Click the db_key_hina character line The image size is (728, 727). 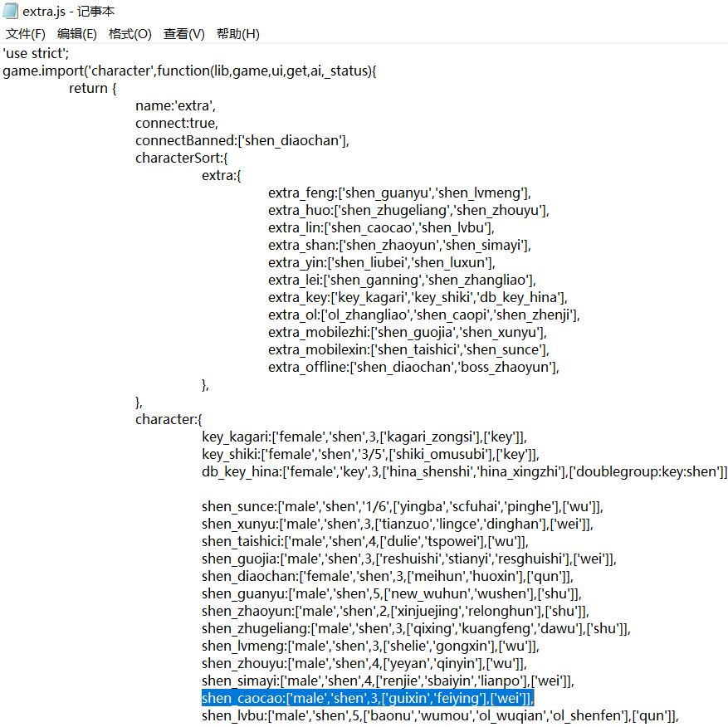click(x=464, y=471)
